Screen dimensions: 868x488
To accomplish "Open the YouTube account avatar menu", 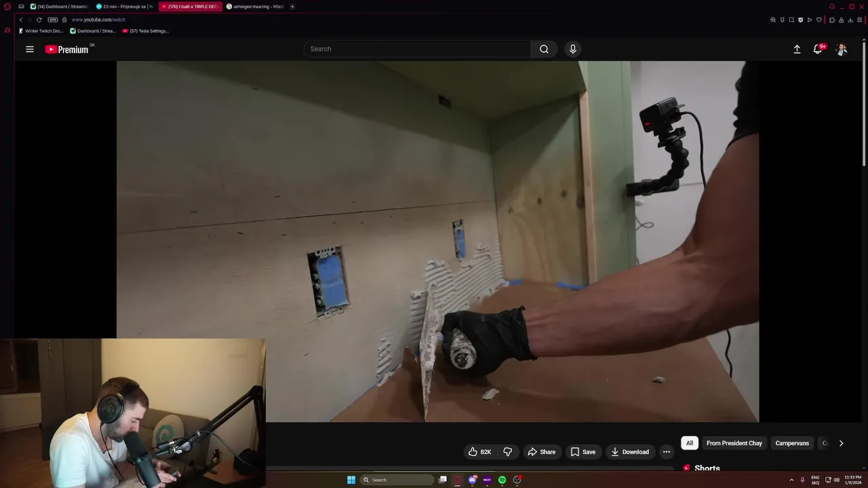I will click(x=842, y=49).
